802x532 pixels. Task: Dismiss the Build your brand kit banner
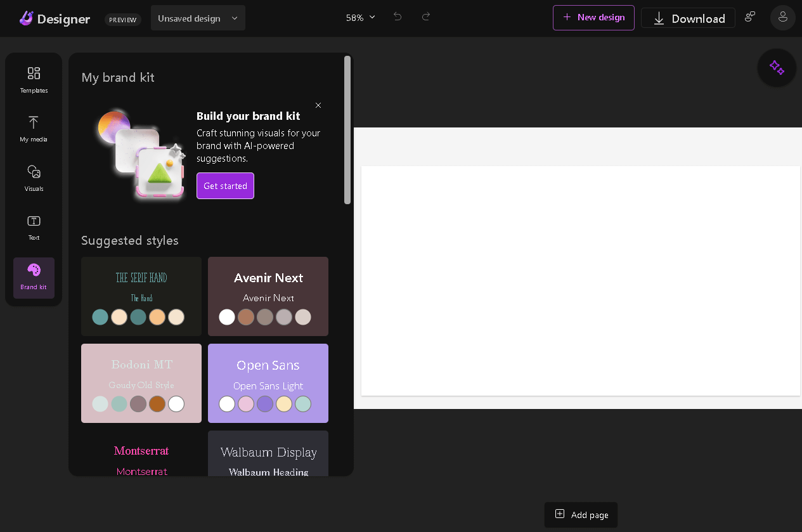[318, 105]
